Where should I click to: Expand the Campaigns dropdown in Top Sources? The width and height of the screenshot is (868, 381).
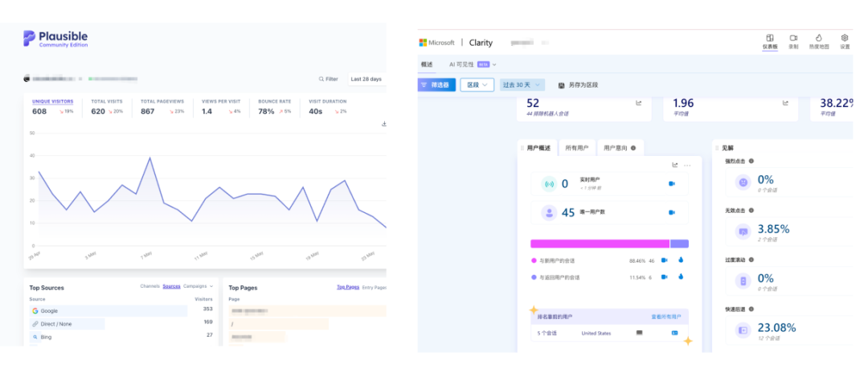[x=199, y=286]
